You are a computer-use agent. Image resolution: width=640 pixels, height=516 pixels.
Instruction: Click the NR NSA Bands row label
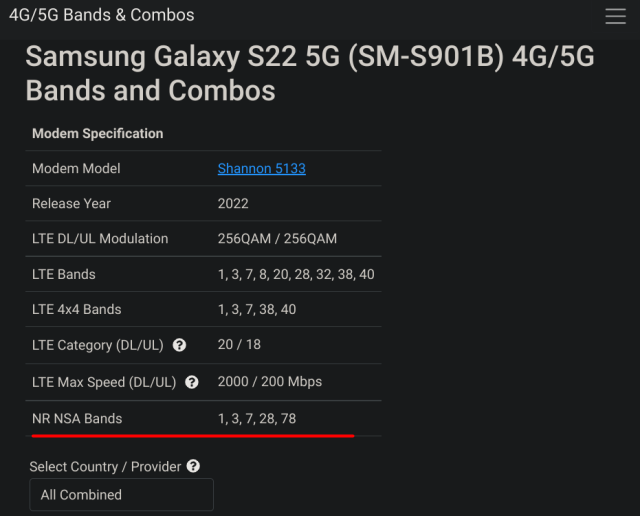(77, 419)
